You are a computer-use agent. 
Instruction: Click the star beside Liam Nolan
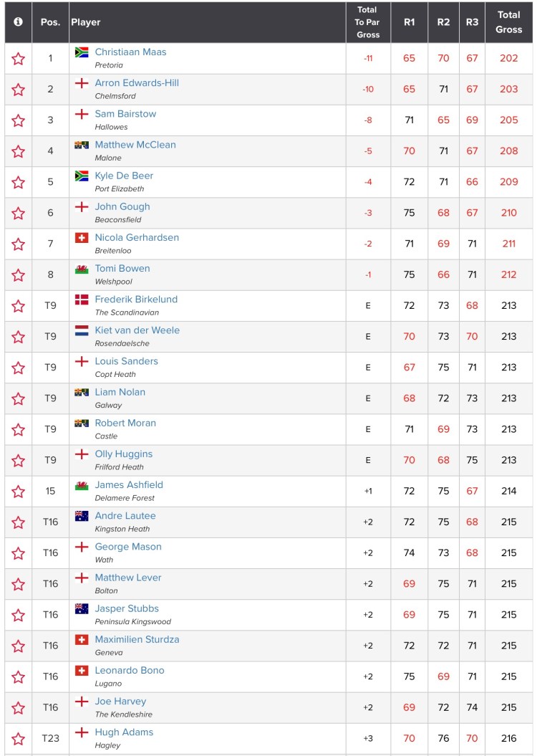point(18,398)
